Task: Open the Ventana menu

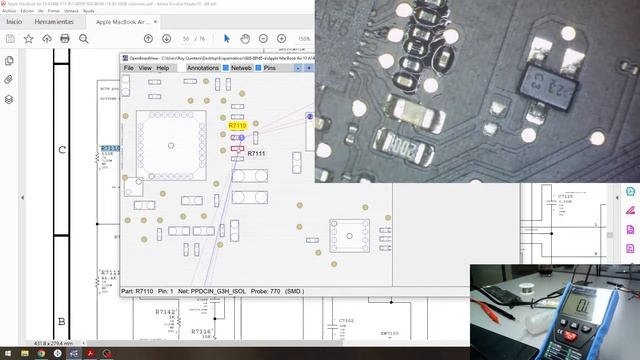Action: point(71,11)
